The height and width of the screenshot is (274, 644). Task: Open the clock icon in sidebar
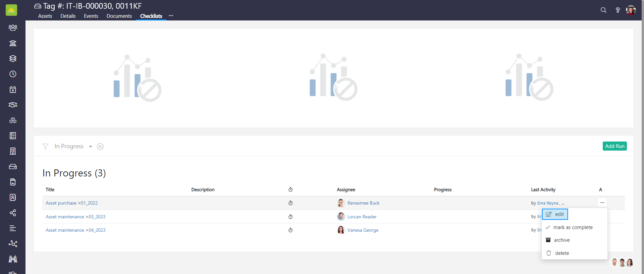13,74
